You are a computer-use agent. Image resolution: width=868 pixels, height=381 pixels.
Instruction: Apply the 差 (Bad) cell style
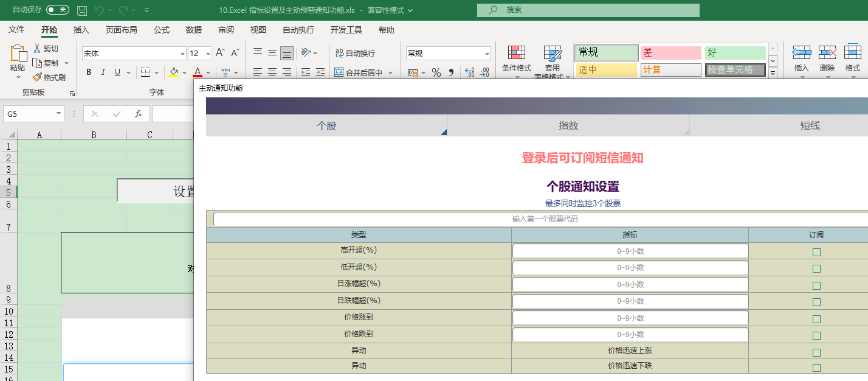click(x=670, y=53)
